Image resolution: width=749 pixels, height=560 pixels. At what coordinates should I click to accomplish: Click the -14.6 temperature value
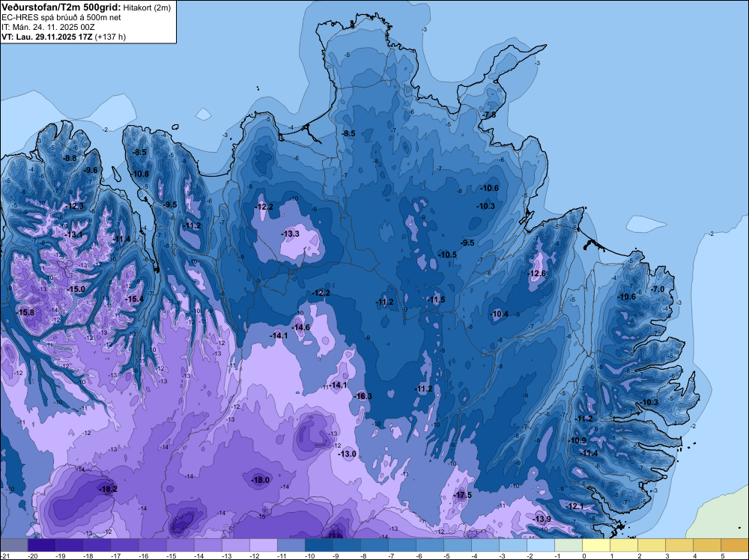301,327
